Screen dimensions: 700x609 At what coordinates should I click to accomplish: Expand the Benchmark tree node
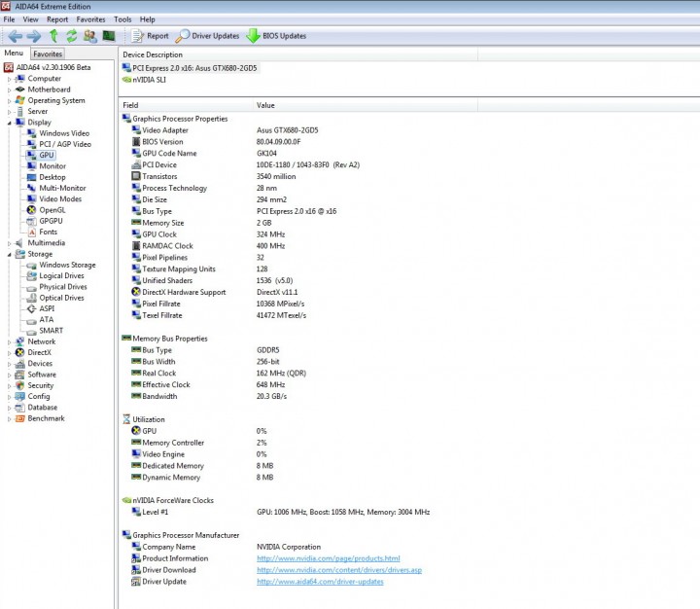pos(9,418)
